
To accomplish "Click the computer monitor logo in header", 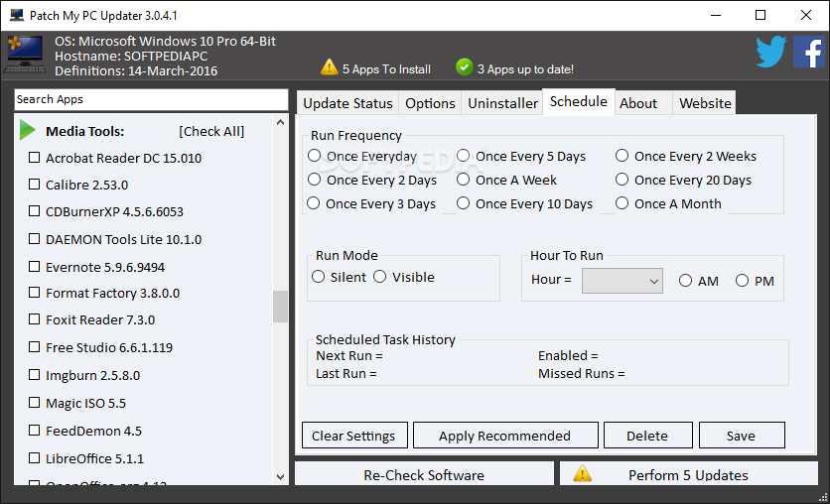I will (25, 55).
